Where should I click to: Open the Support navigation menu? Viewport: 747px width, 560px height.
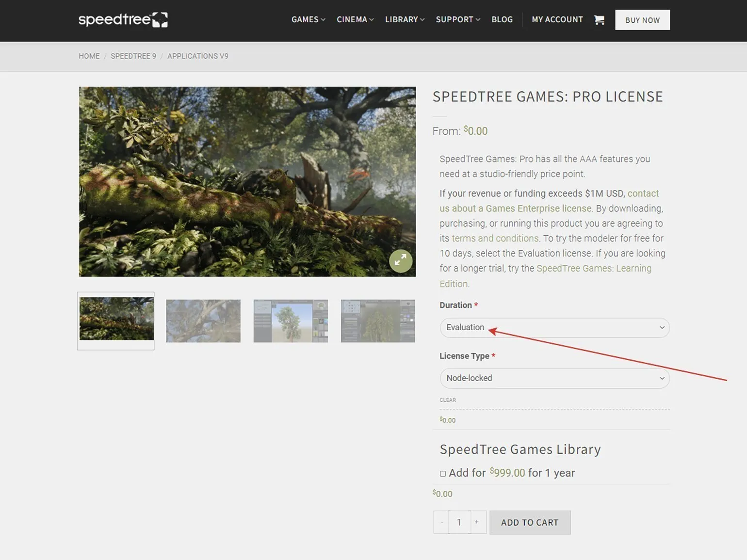tap(457, 20)
